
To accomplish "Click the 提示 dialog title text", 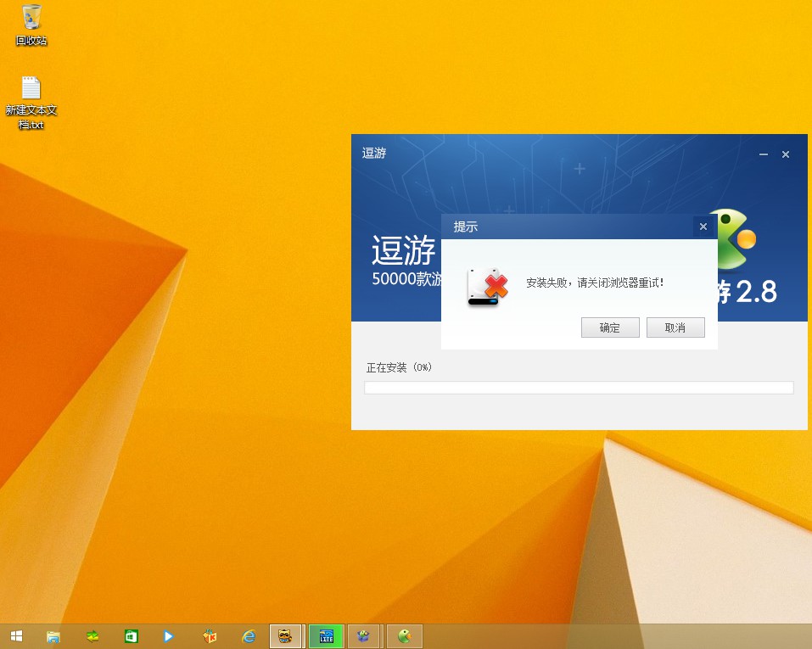I will point(466,227).
